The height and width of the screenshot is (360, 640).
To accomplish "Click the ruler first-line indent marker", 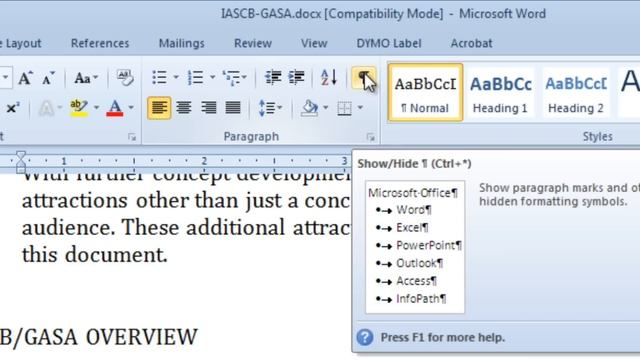I will [21, 155].
